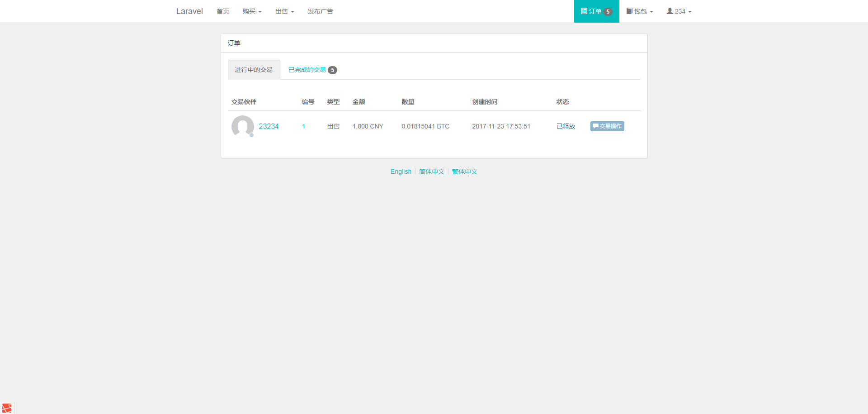Click the Laravel brand logo
The image size is (868, 414).
tap(189, 11)
